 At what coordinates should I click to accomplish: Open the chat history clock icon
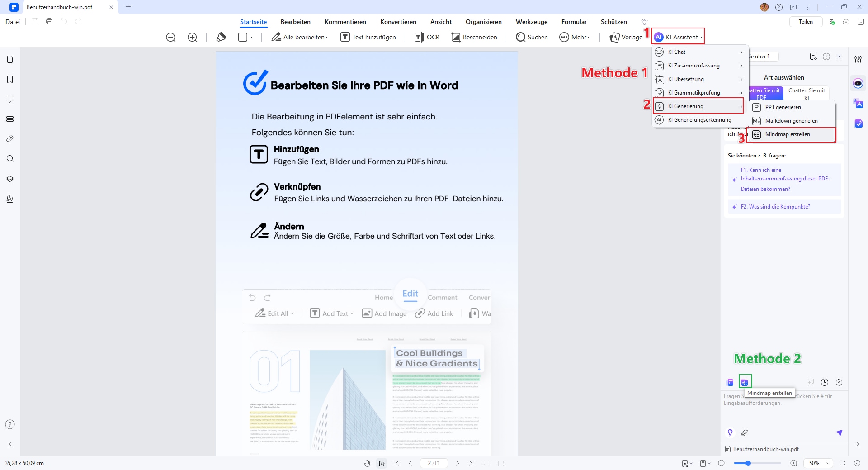pos(824,382)
